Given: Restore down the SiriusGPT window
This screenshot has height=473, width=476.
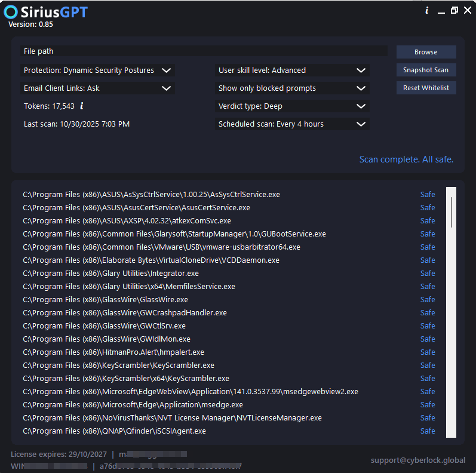Looking at the screenshot, I should [454, 10].
